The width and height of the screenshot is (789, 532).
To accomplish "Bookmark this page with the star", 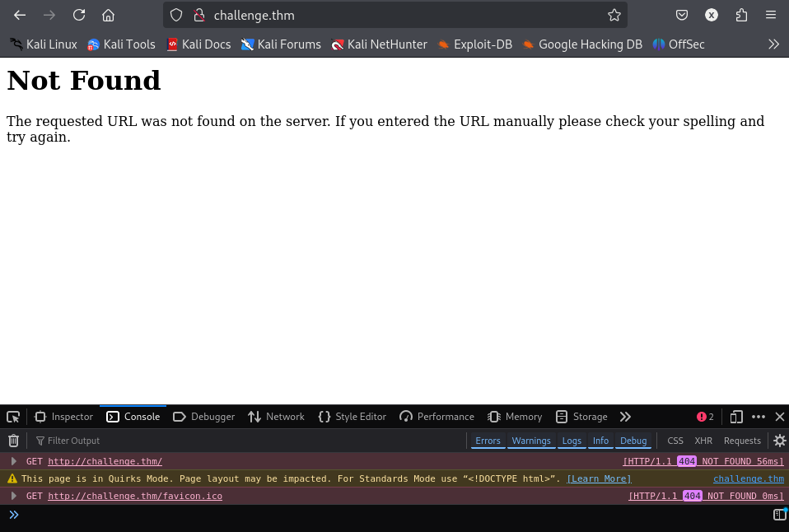I will point(614,15).
